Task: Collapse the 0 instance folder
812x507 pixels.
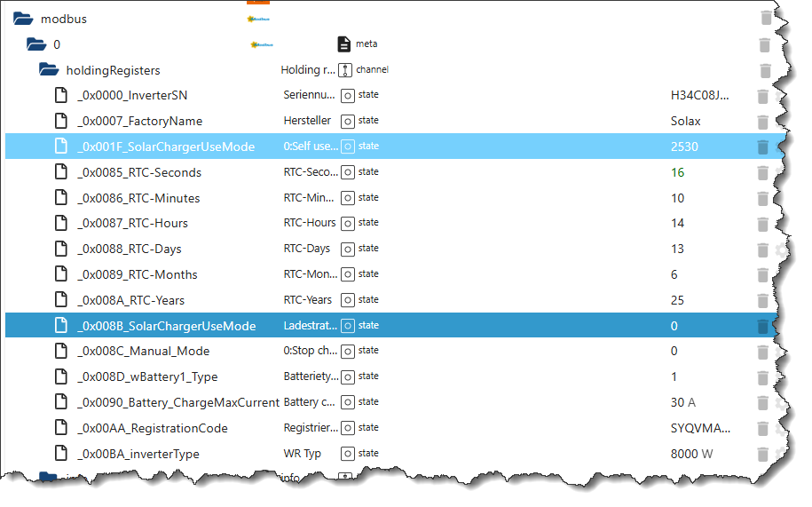Action: point(36,44)
